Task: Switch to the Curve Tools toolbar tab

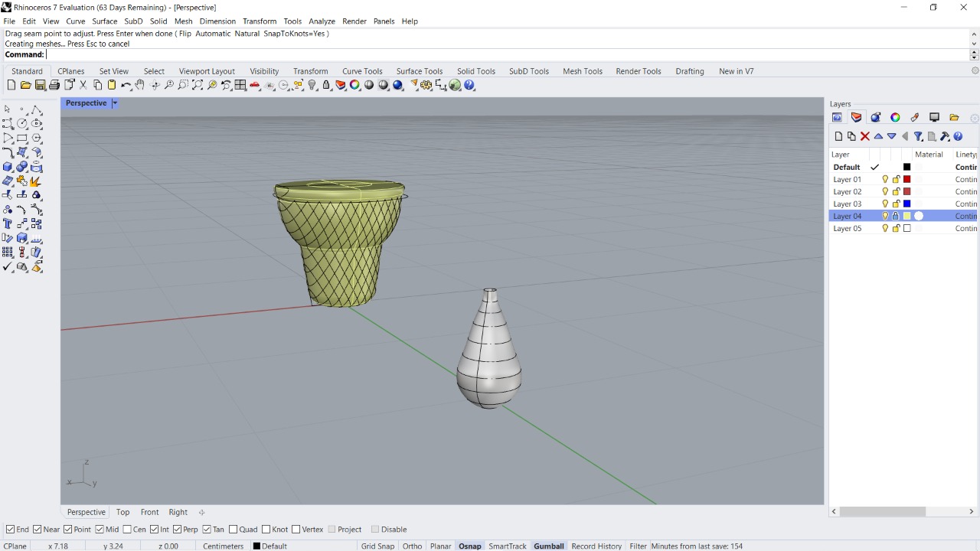Action: (362, 71)
